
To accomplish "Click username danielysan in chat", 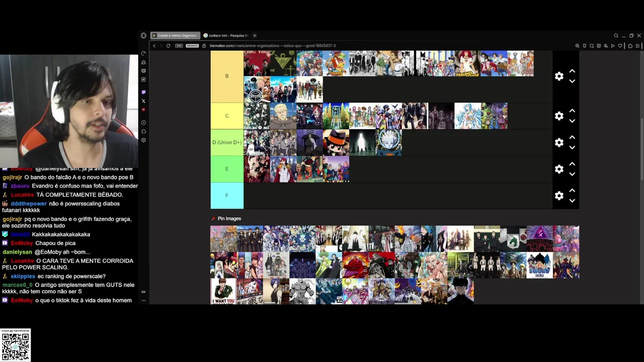I will pos(17,252).
